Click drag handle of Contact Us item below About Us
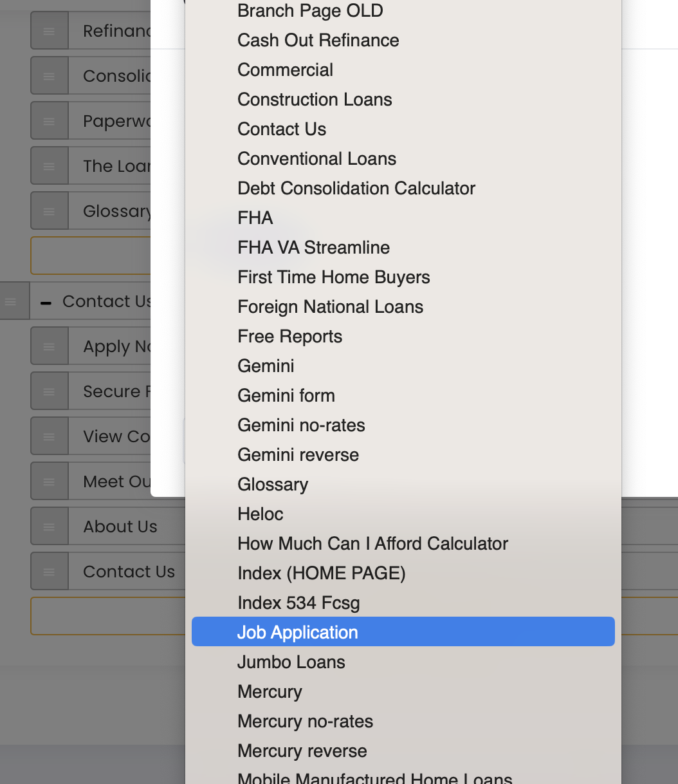The image size is (678, 784). click(x=49, y=572)
